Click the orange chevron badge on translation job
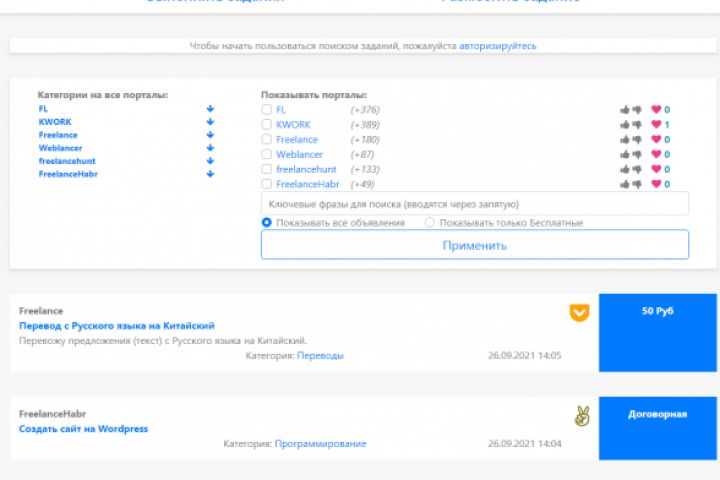The height and width of the screenshot is (480, 720). [x=579, y=312]
